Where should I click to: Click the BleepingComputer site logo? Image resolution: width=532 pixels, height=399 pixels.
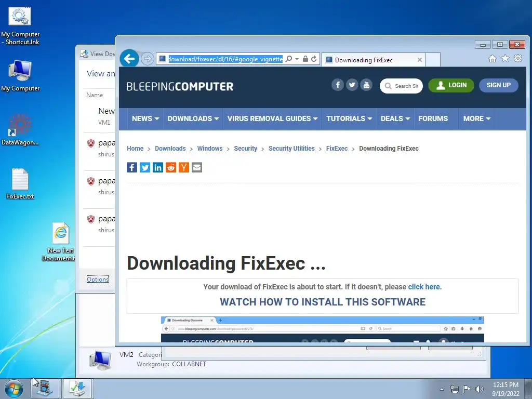pos(180,87)
